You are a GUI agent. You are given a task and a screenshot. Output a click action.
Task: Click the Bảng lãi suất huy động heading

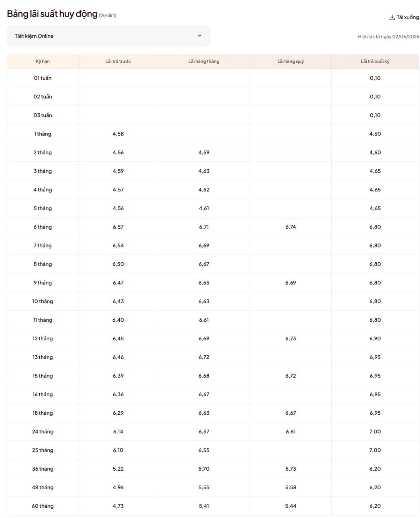[x=52, y=14]
